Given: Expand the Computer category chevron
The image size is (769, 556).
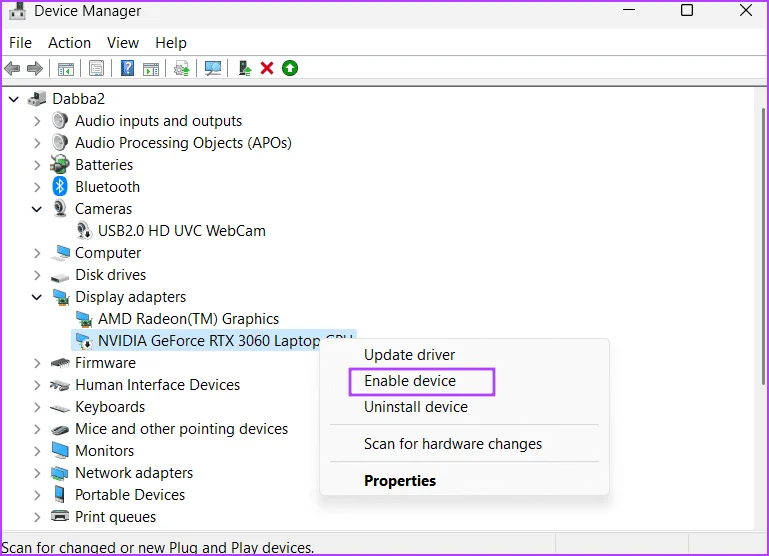Looking at the screenshot, I should pyautogui.click(x=37, y=253).
